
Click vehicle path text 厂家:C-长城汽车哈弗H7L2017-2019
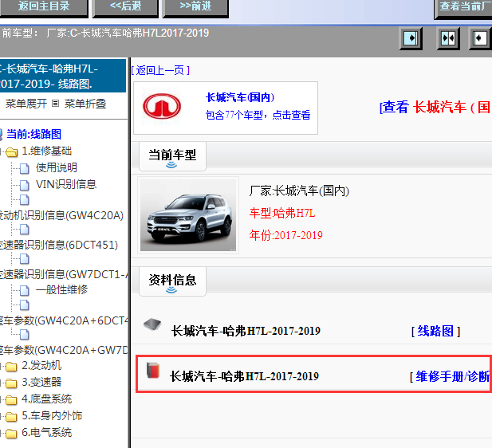tap(128, 33)
